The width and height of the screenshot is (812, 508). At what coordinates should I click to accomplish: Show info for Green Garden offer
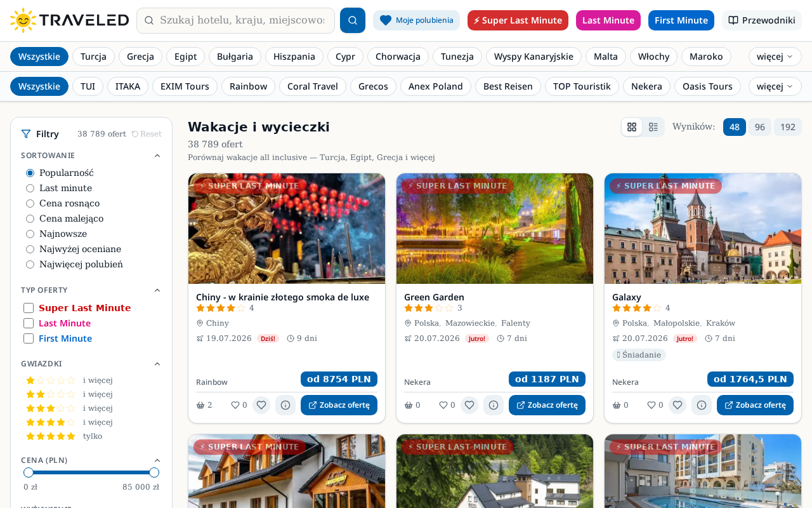pyautogui.click(x=494, y=405)
